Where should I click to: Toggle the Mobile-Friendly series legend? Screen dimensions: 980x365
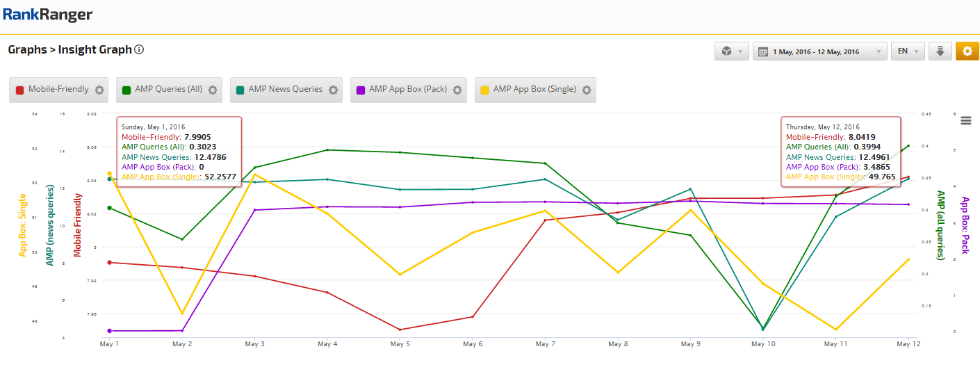tap(58, 90)
